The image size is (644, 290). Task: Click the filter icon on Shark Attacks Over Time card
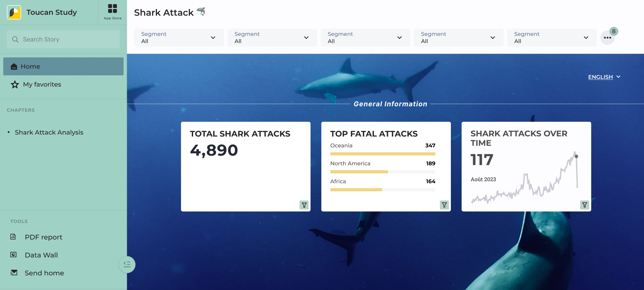point(584,205)
